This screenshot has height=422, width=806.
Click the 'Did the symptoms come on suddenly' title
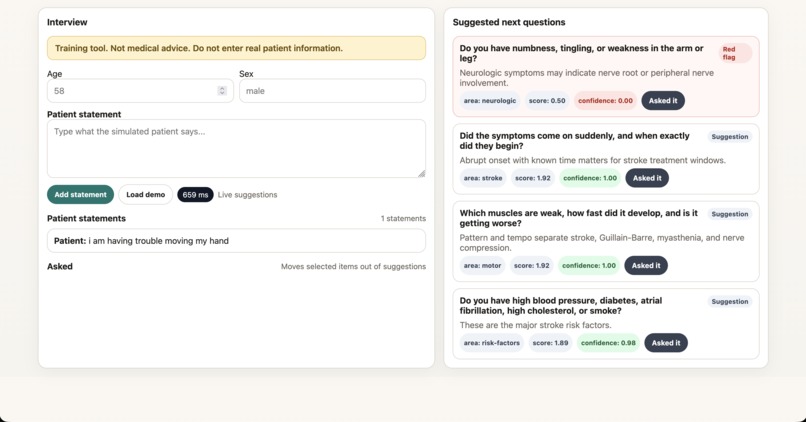(x=574, y=141)
